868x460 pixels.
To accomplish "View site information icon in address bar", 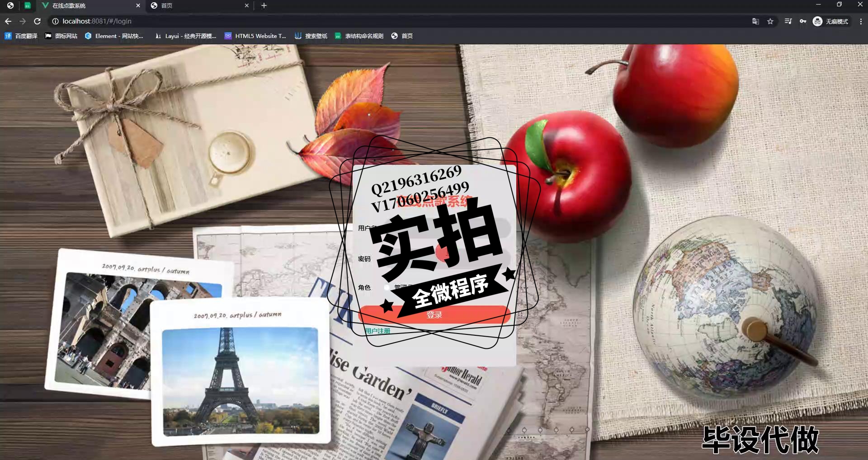I will 55,21.
